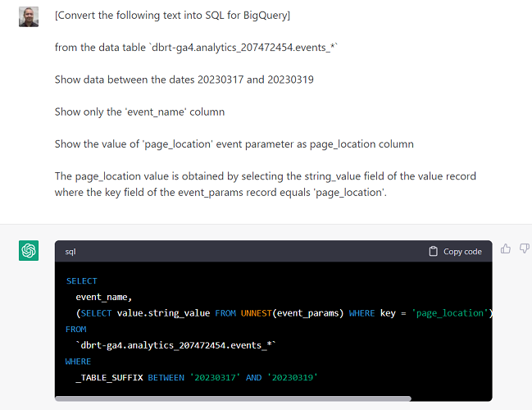Click the FROM keyword on its own line
The image size is (532, 410).
coord(76,329)
